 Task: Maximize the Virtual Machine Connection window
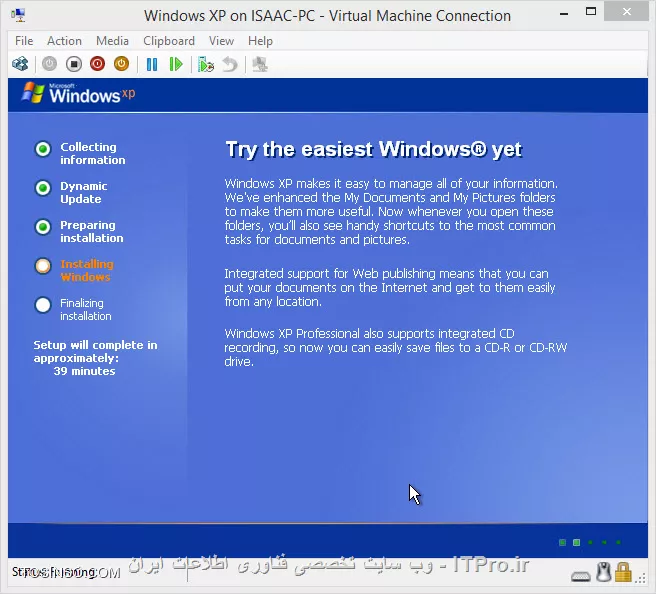tap(591, 12)
